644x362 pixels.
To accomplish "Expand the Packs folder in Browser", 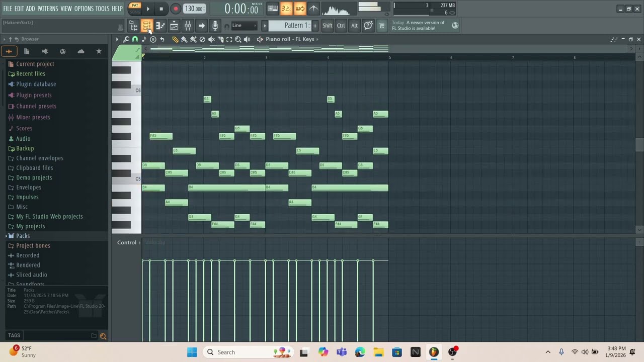I will [x=23, y=236].
